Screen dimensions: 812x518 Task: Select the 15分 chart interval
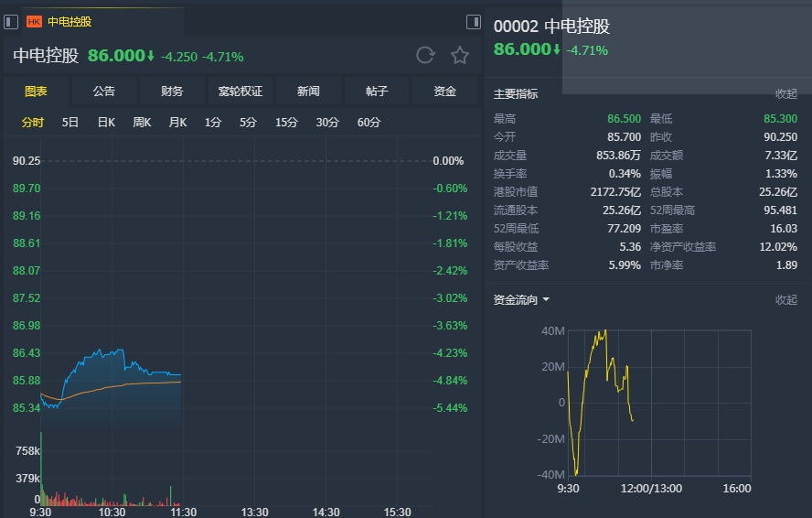click(286, 123)
